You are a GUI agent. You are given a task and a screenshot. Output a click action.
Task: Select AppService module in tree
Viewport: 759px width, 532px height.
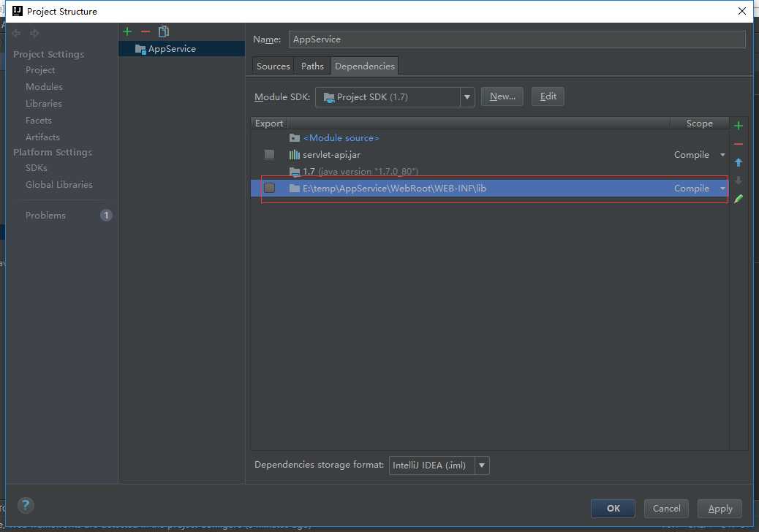(181, 49)
